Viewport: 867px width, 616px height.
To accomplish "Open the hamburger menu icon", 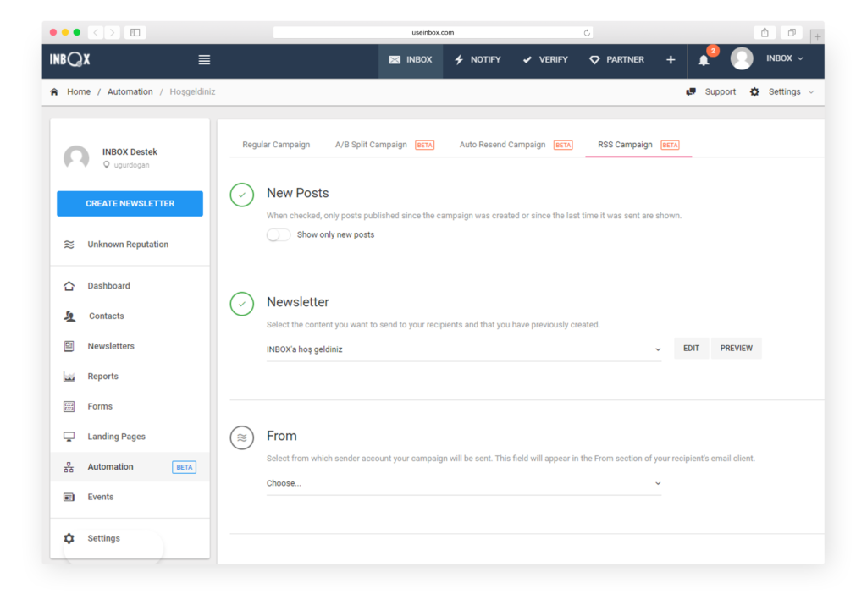I will [204, 60].
